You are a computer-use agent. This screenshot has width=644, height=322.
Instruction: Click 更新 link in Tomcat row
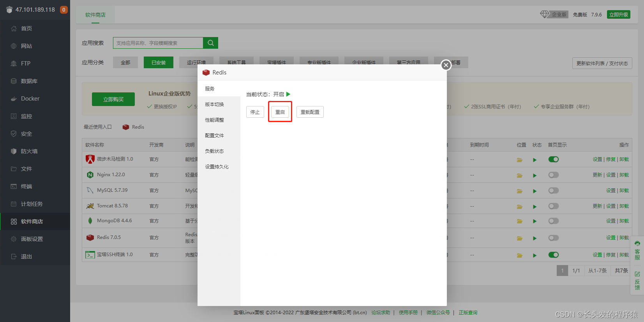click(597, 206)
